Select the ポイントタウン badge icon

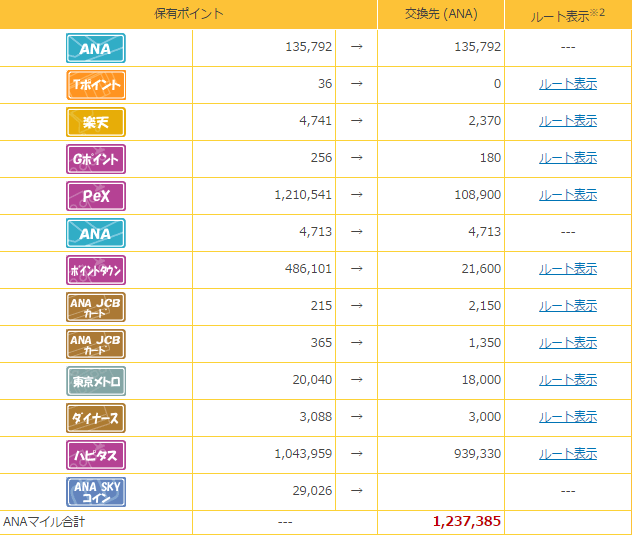point(96,270)
